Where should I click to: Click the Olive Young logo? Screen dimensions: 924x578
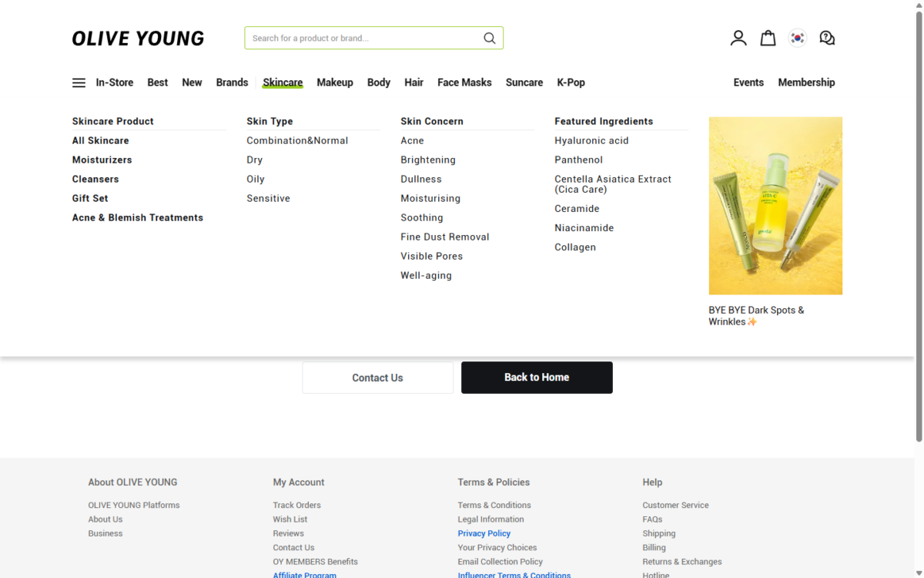click(x=138, y=38)
